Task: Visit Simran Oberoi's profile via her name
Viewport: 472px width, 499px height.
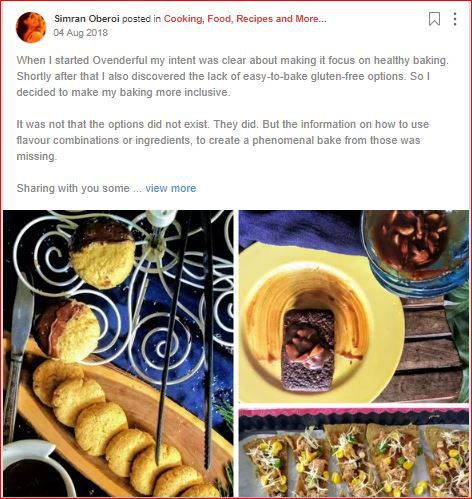Action: pyautogui.click(x=87, y=19)
